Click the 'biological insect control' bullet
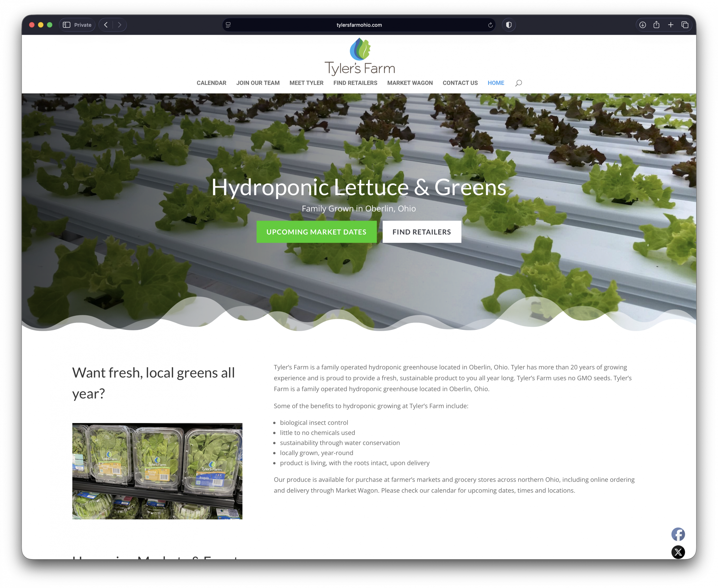 pyautogui.click(x=314, y=422)
